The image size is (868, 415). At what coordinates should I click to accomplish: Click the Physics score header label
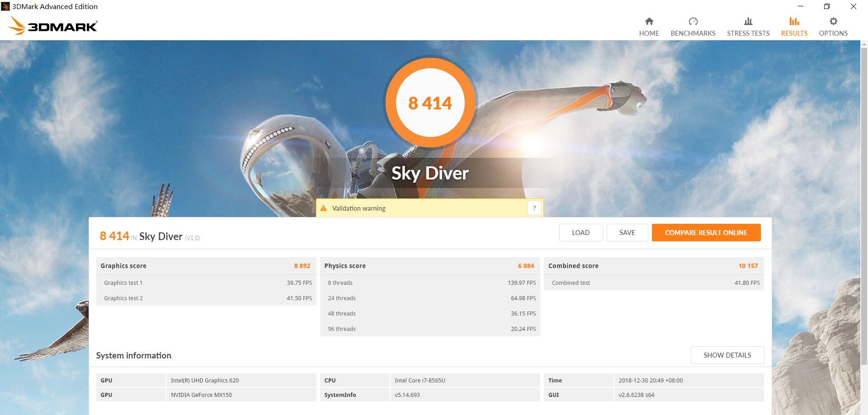[x=345, y=266]
